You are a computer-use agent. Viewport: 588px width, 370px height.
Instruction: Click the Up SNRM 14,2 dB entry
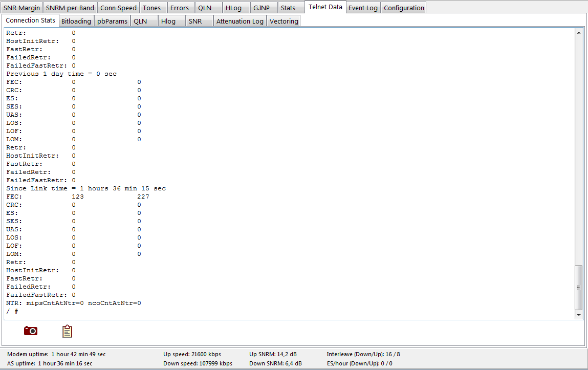(x=273, y=354)
